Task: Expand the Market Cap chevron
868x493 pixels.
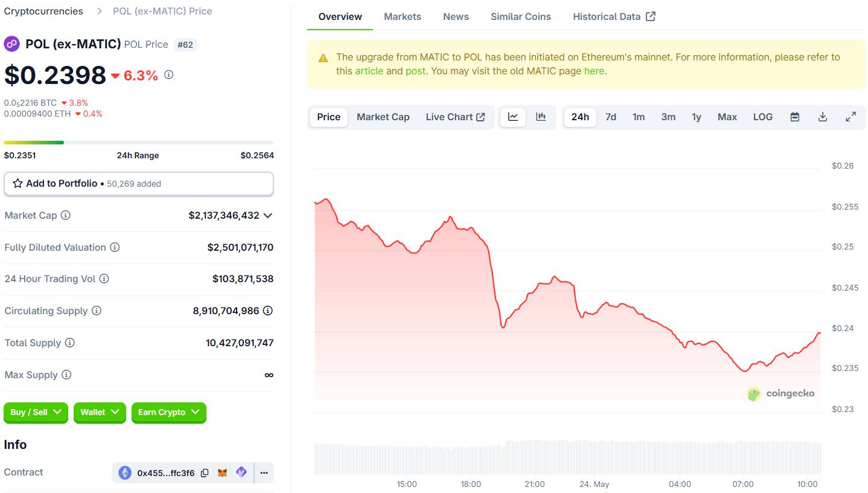Action: pos(268,216)
